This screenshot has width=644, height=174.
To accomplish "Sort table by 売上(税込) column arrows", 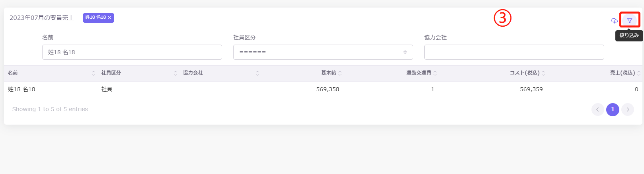I will 639,73.
